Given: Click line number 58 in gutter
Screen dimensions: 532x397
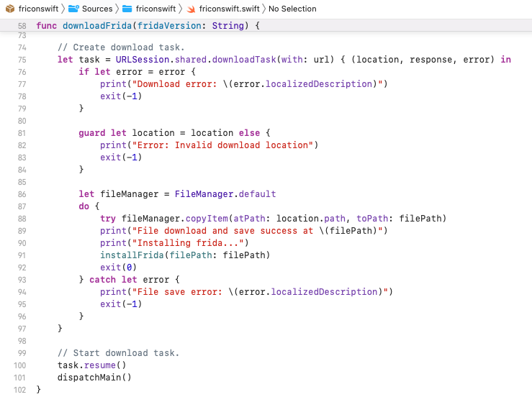Looking at the screenshot, I should click(x=22, y=26).
